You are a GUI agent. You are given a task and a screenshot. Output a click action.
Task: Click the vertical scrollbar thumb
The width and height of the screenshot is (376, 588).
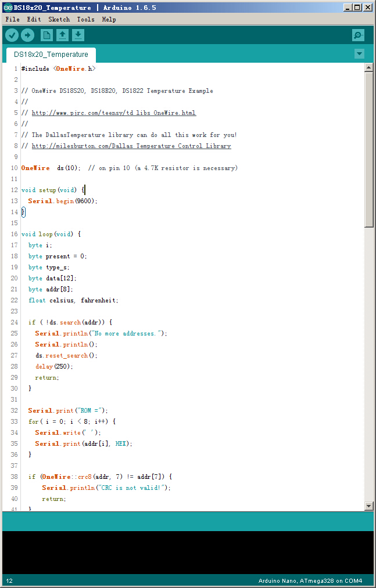click(368, 149)
